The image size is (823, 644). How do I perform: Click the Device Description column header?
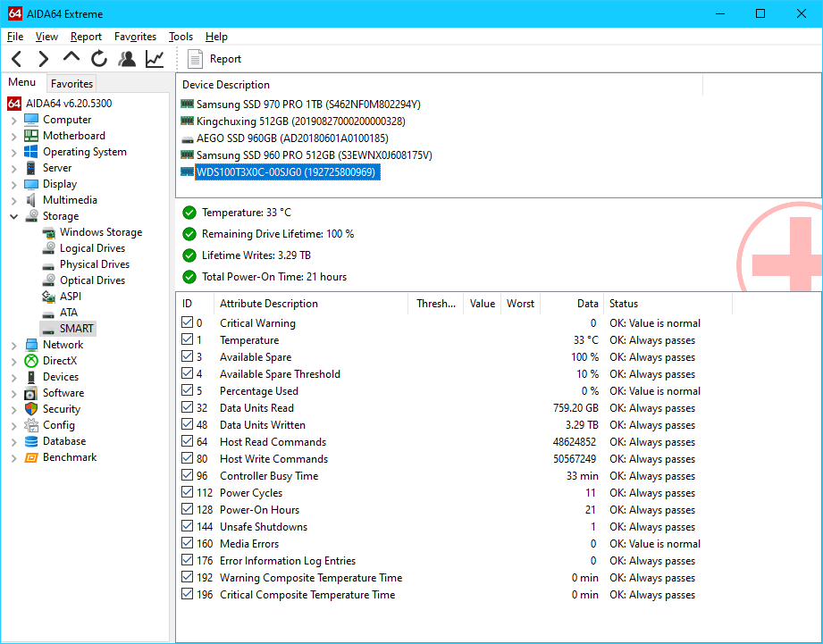(x=440, y=85)
